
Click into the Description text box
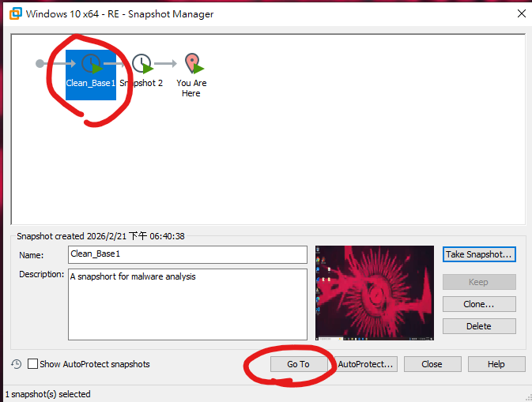coord(187,304)
